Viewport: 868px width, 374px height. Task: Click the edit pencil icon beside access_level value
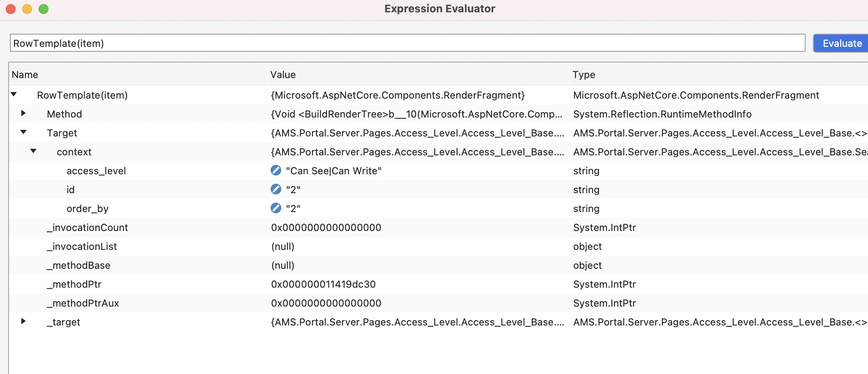tap(275, 171)
